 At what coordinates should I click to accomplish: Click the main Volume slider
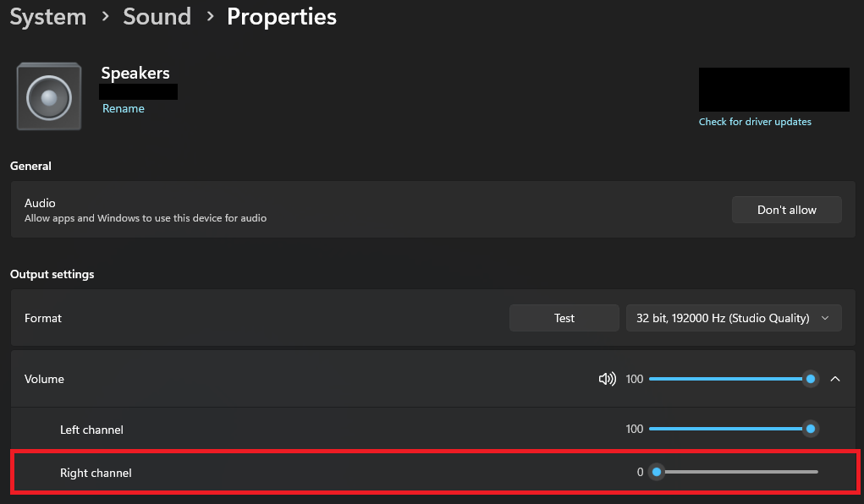(x=734, y=379)
